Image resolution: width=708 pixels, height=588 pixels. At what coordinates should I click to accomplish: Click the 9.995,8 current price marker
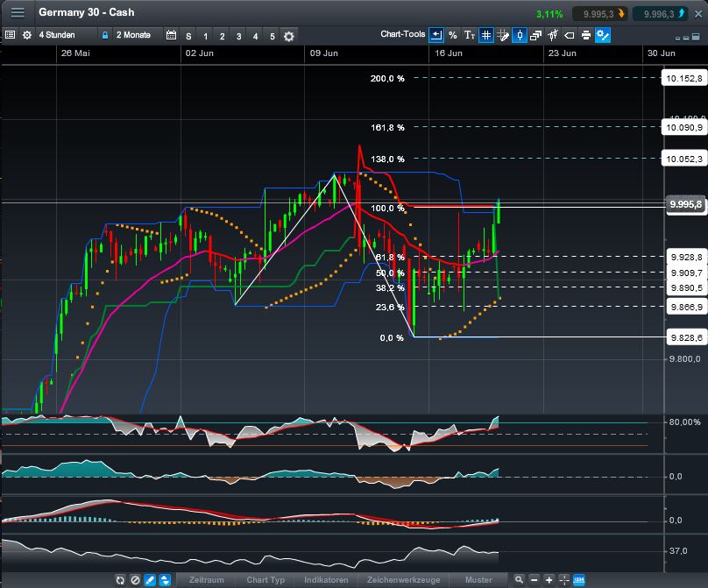click(x=684, y=203)
